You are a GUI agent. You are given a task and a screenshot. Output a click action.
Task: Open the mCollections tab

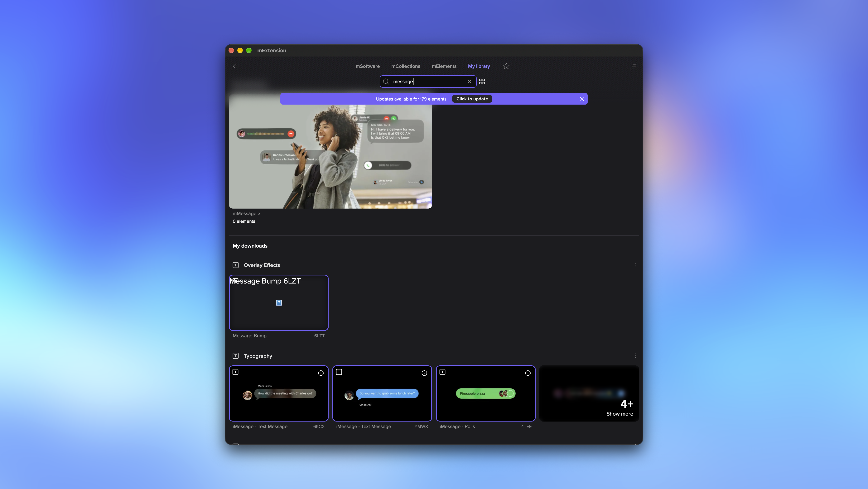point(406,66)
